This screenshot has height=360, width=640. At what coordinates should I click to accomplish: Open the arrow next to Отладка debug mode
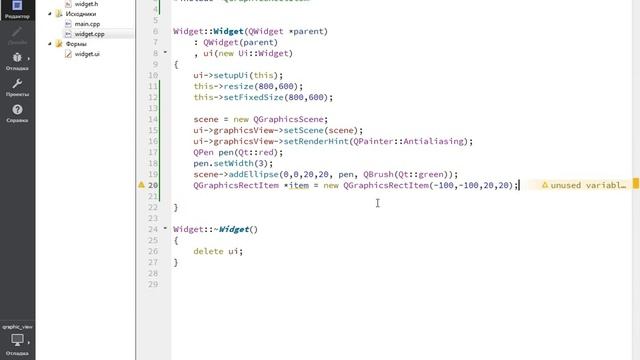[29, 58]
